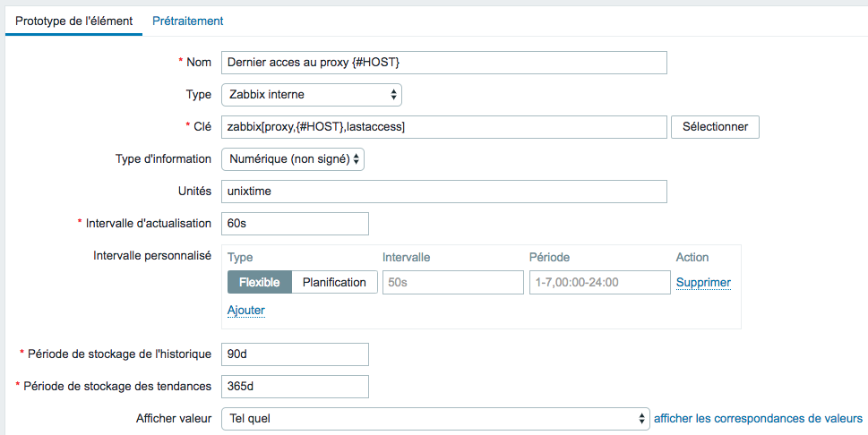Expand the Type d'information dropdown
The height and width of the screenshot is (435, 868).
coord(292,159)
